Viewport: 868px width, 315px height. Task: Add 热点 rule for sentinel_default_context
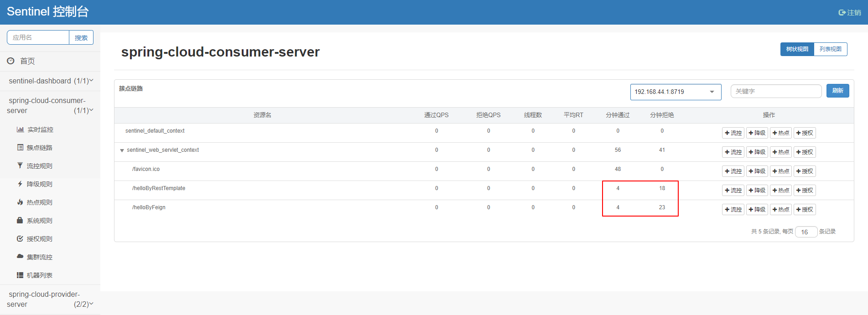pos(781,133)
